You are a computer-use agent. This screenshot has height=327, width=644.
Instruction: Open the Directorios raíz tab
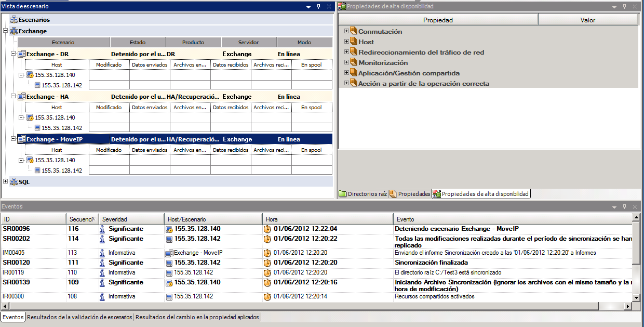tap(363, 194)
